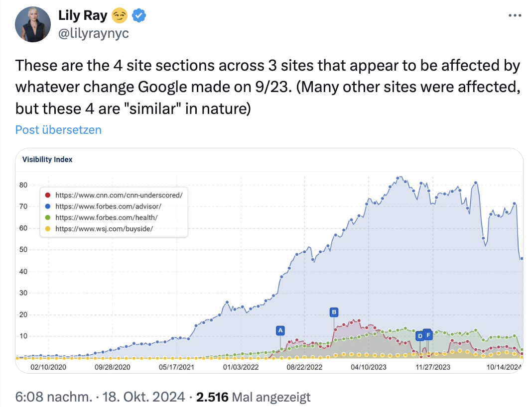Toggle the wsj.com/buyside series in legend

(105, 229)
